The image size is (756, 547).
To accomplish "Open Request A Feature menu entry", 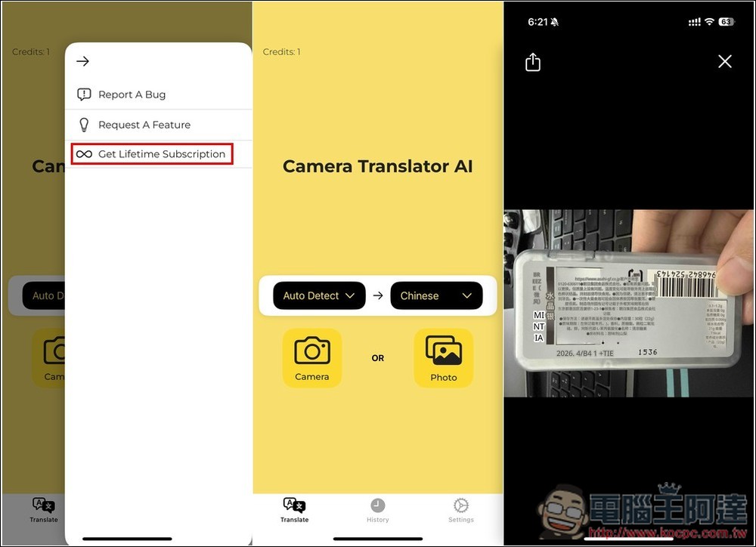I will tap(158, 125).
